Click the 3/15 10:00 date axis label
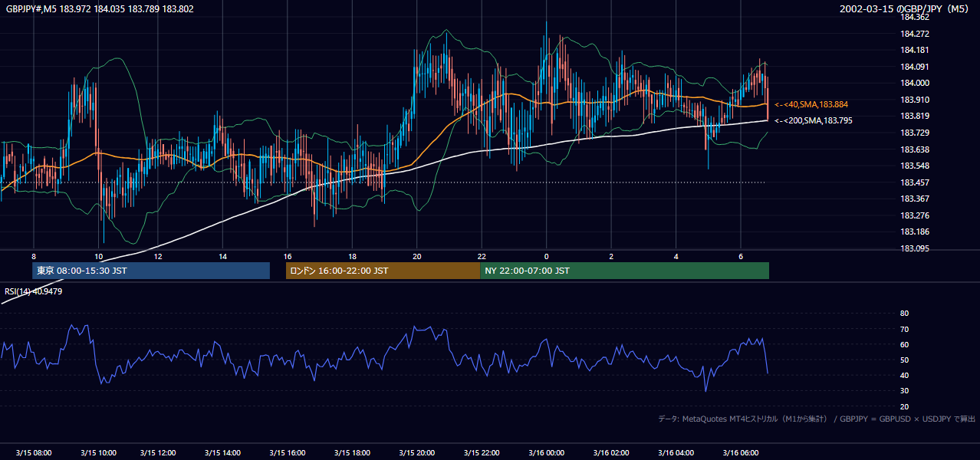 pos(97,453)
